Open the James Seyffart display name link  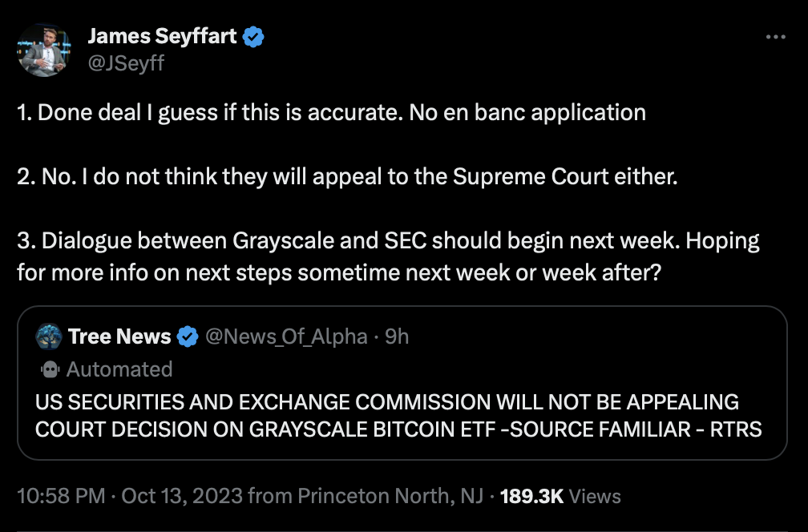coord(164,36)
